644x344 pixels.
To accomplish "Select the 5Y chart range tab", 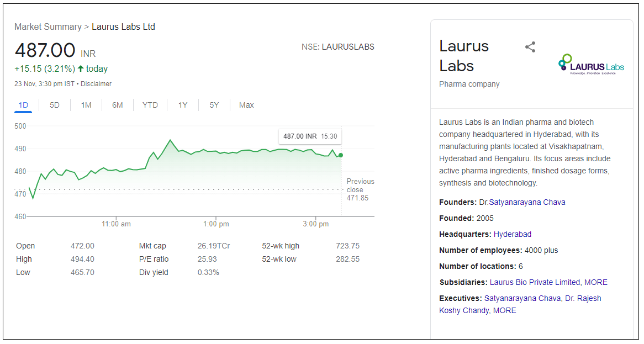I will (214, 105).
